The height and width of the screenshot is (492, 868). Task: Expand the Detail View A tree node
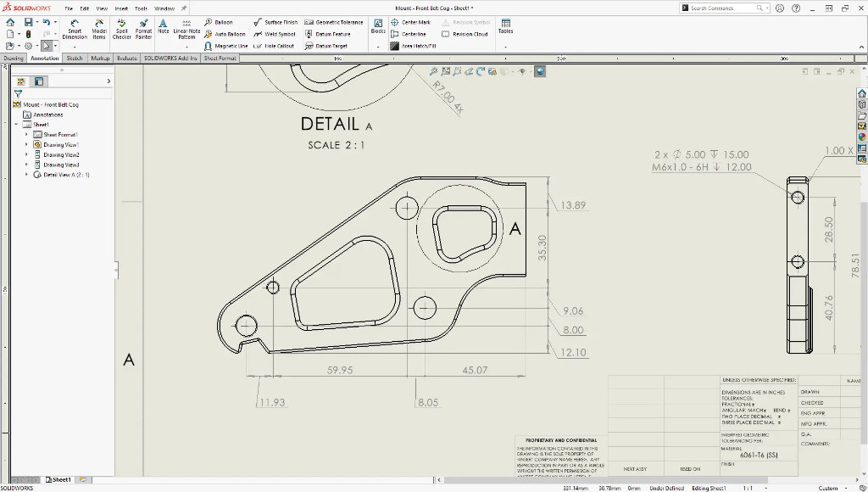[26, 175]
